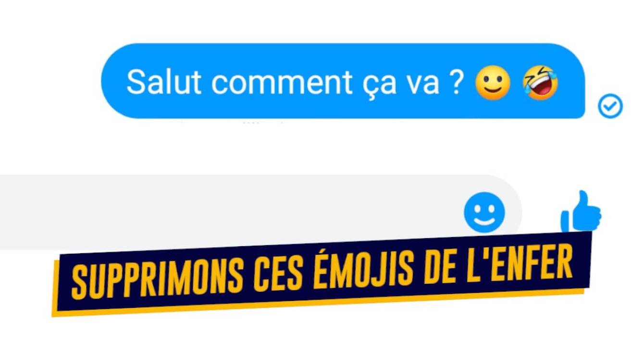Viewport: 644px width, 338px height.
Task: Check the message delivered checkmark icon
Action: (x=610, y=106)
